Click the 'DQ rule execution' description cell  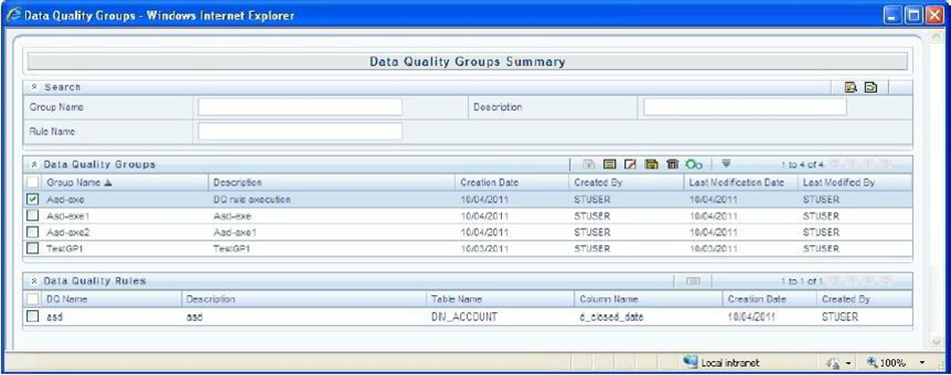tap(252, 199)
